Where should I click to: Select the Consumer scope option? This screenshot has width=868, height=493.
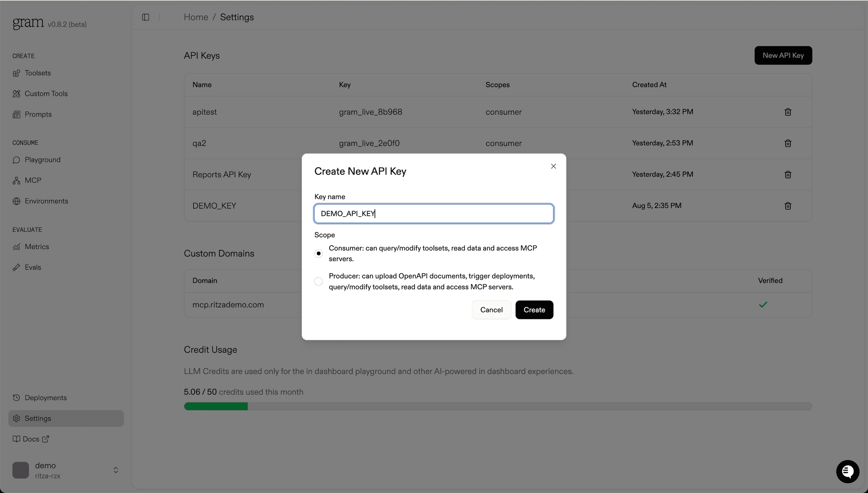[318, 253]
